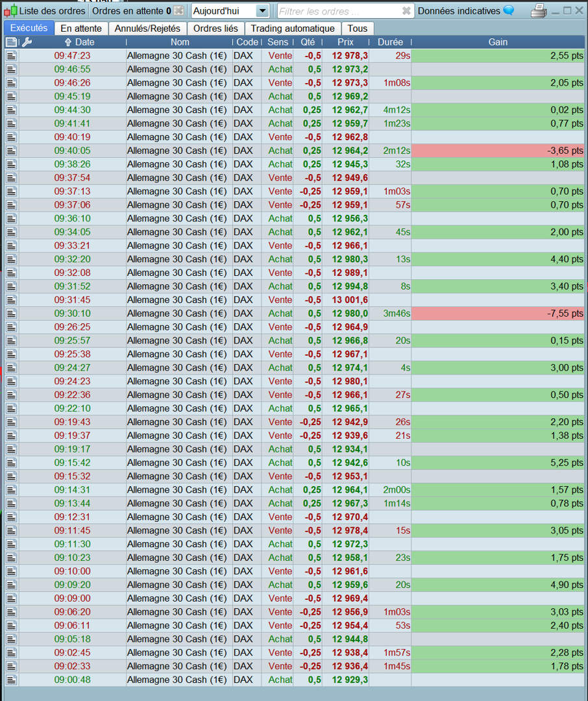Switch to the En attente tab
Image resolution: width=588 pixels, height=701 pixels.
[x=81, y=29]
